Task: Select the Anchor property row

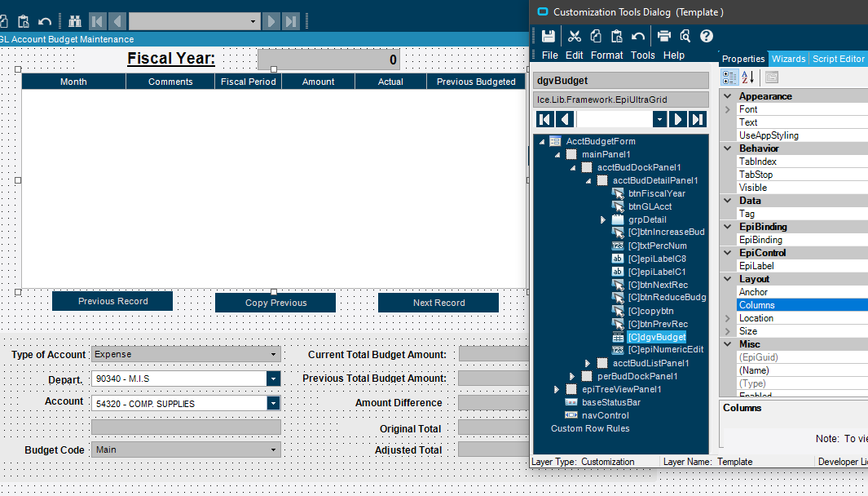Action: click(802, 292)
